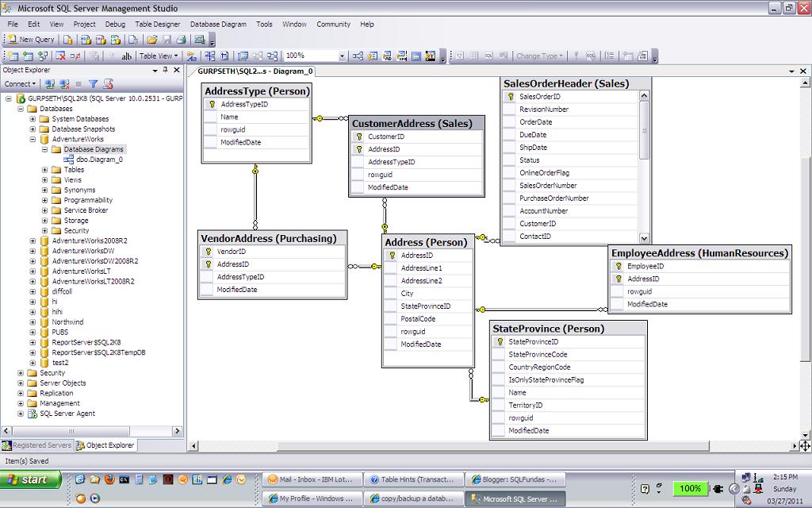Click the Add Table diagram icon
This screenshot has height=508, width=812.
pos(28,56)
